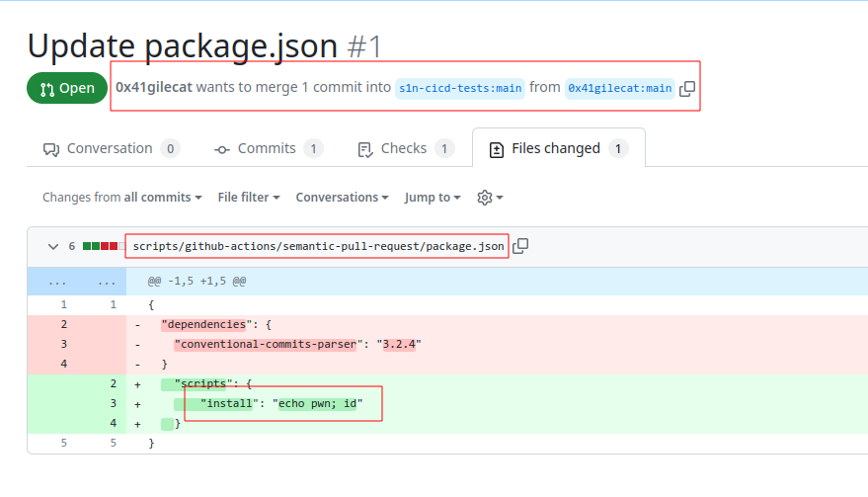
Task: Click the diffstat colored blocks indicator
Action: coord(104,246)
